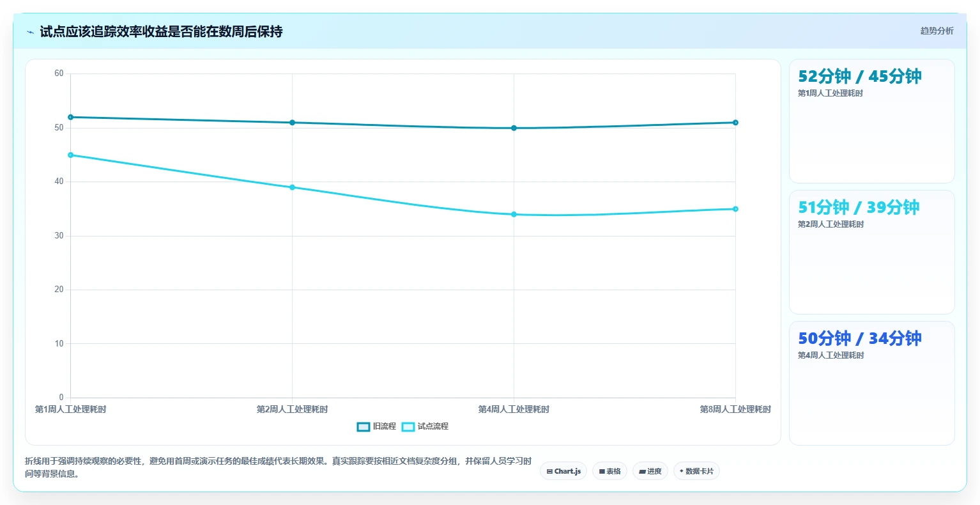The width and height of the screenshot is (980, 505).
Task: Click x-axis label 第4周人工处理耗时
Action: click(514, 409)
